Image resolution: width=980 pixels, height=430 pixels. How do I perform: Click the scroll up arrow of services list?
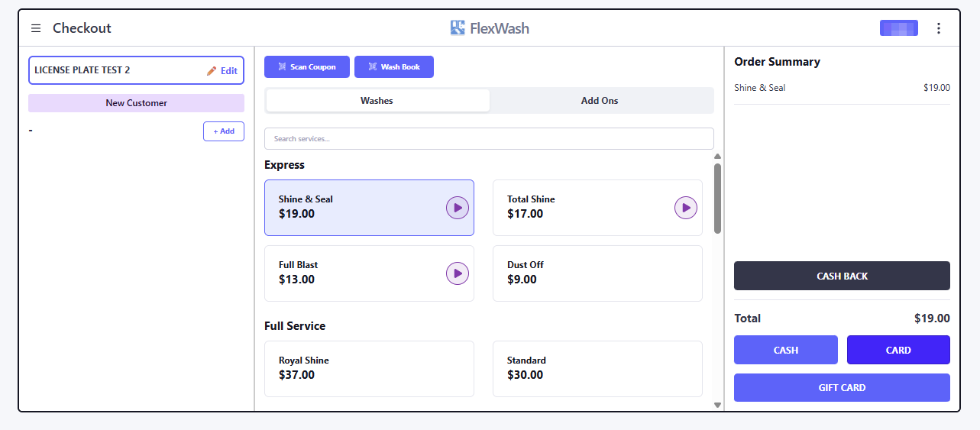[717, 157]
